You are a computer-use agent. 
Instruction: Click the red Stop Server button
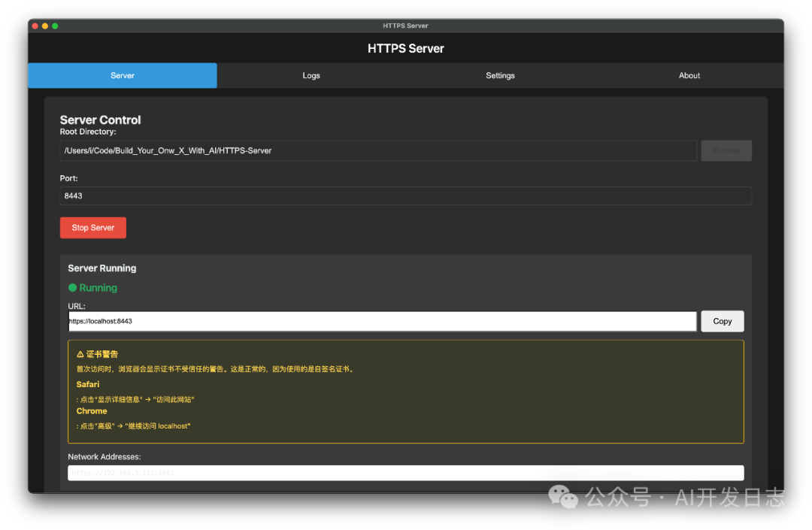pos(93,228)
